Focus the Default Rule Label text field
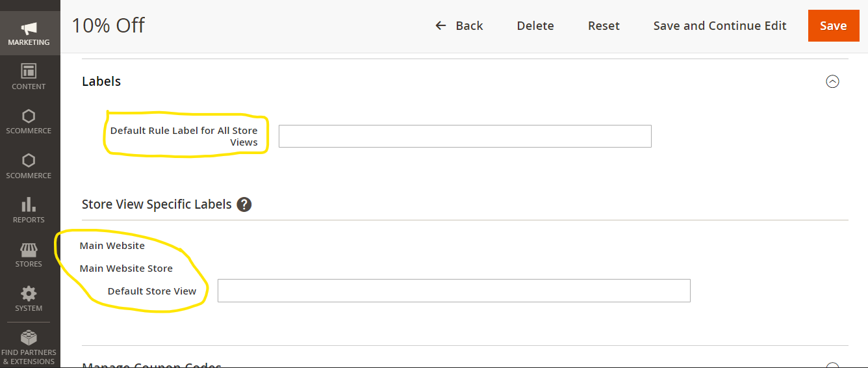The image size is (868, 368). [x=465, y=137]
